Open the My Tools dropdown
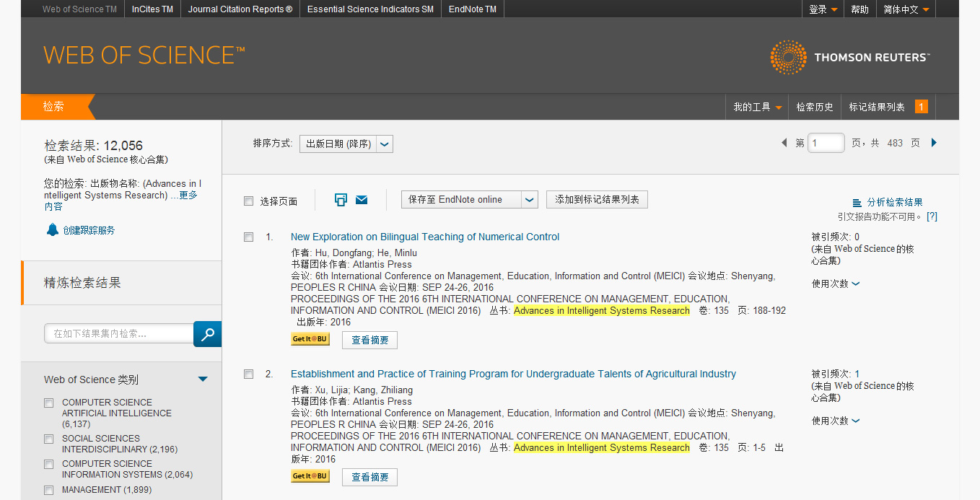The width and height of the screenshot is (980, 500). pos(757,107)
